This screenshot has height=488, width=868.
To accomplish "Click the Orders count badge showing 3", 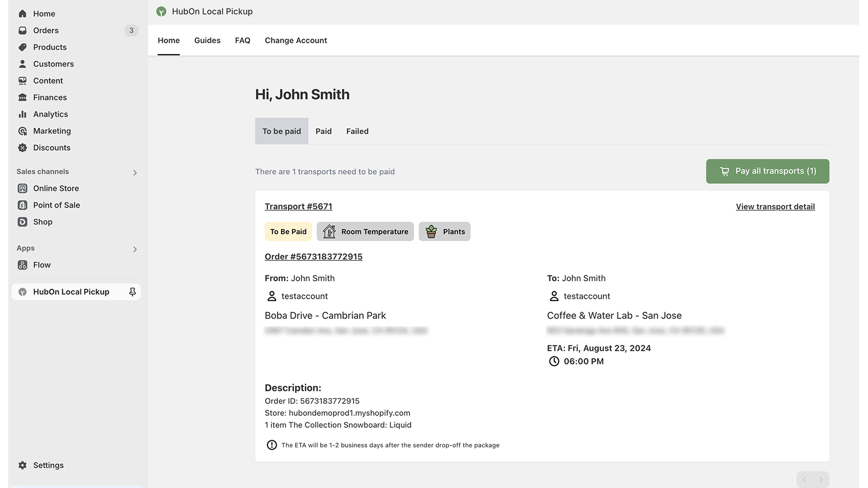I will (x=131, y=30).
